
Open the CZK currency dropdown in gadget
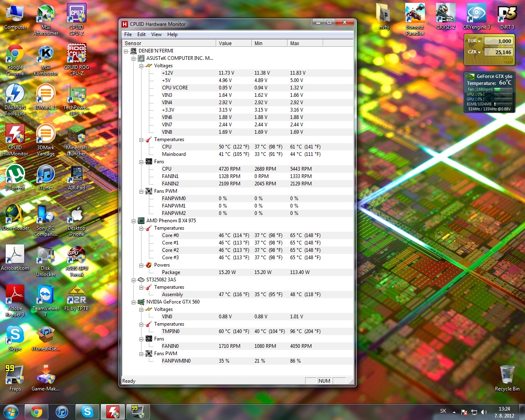(x=475, y=52)
